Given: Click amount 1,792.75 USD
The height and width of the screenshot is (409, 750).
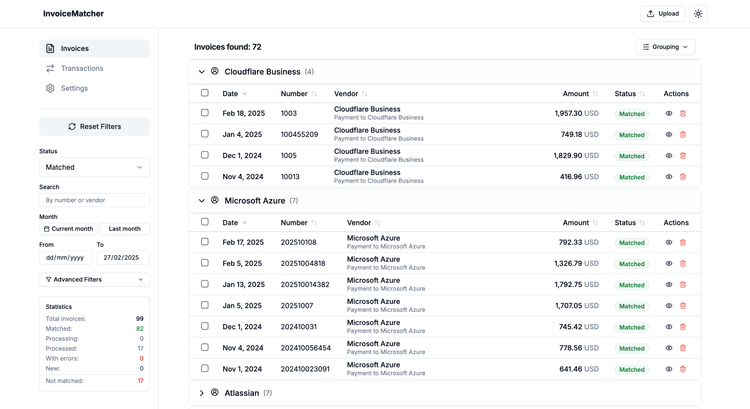Looking at the screenshot, I should click(576, 285).
